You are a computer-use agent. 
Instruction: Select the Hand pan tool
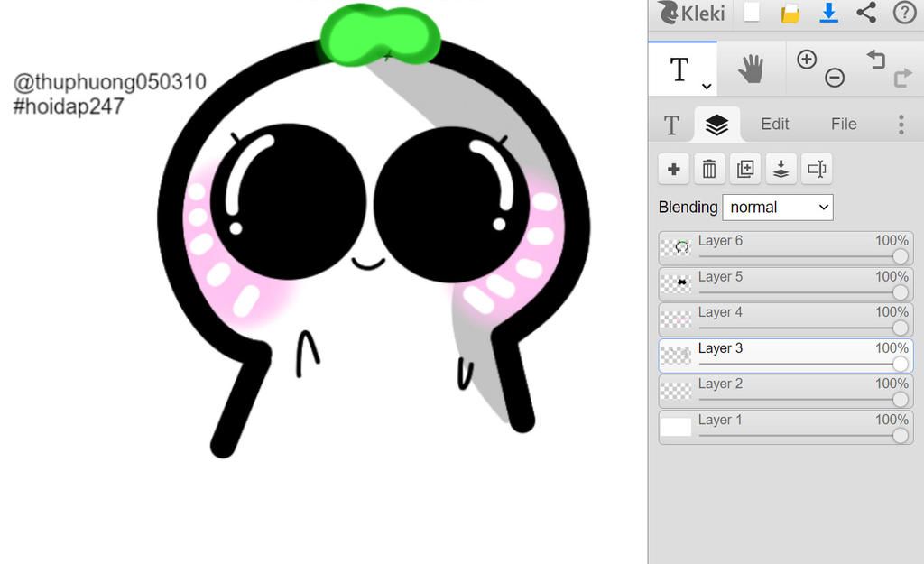click(x=751, y=69)
